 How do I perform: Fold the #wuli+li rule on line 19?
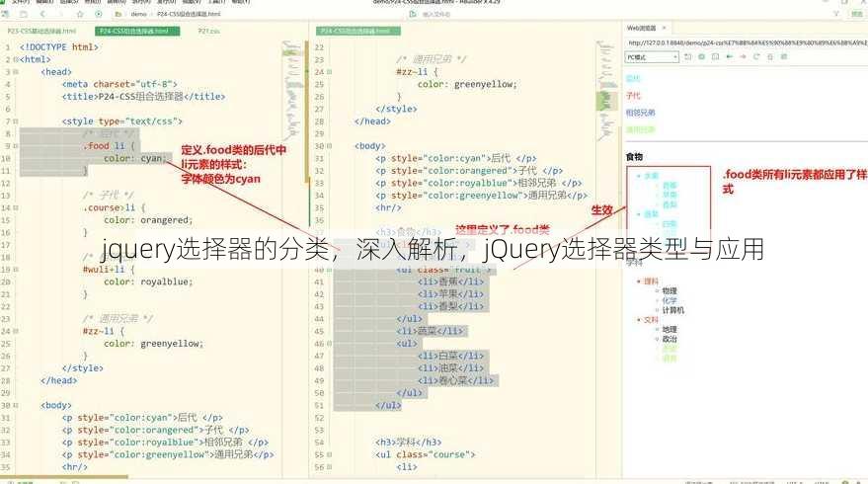click(16, 270)
